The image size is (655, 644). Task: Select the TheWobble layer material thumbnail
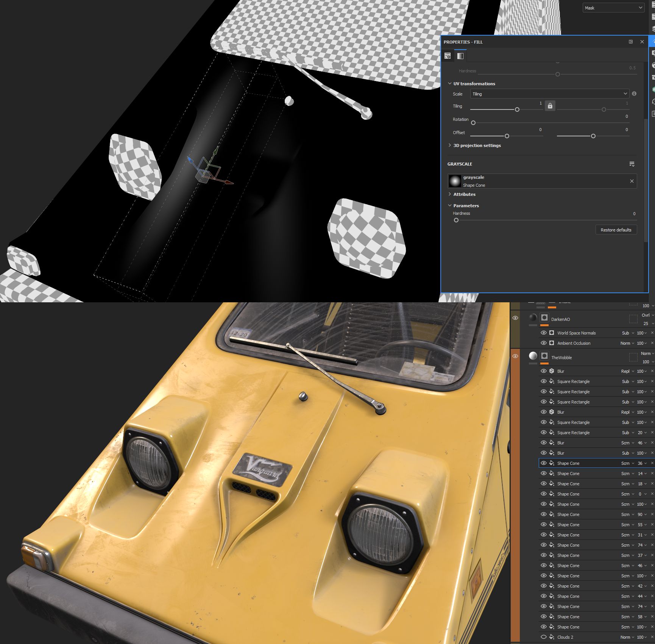point(533,356)
